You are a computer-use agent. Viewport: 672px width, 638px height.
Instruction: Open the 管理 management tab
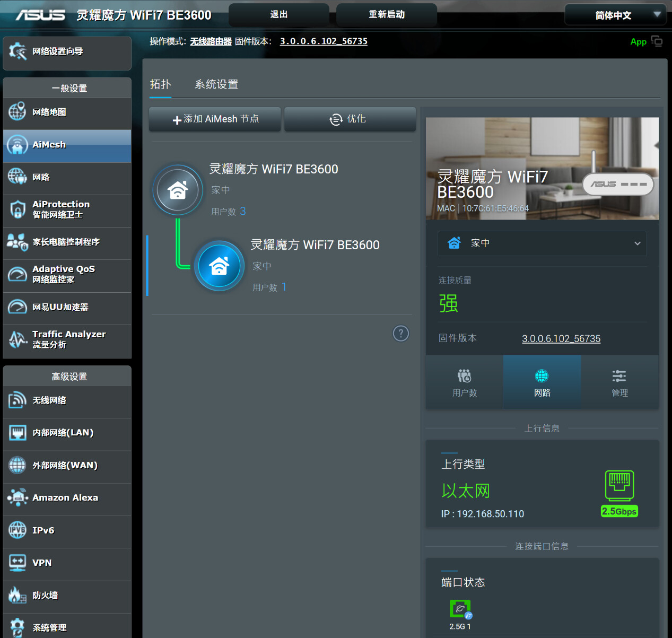tap(619, 382)
